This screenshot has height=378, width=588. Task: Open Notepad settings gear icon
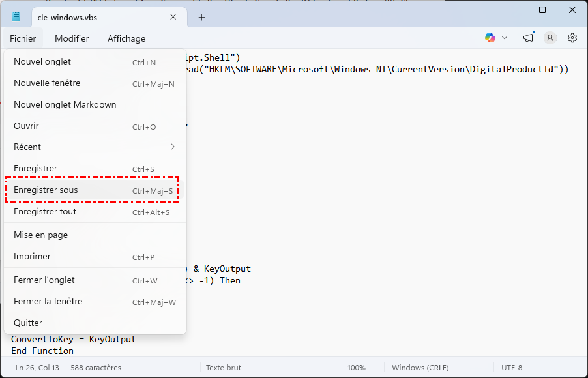tap(572, 38)
